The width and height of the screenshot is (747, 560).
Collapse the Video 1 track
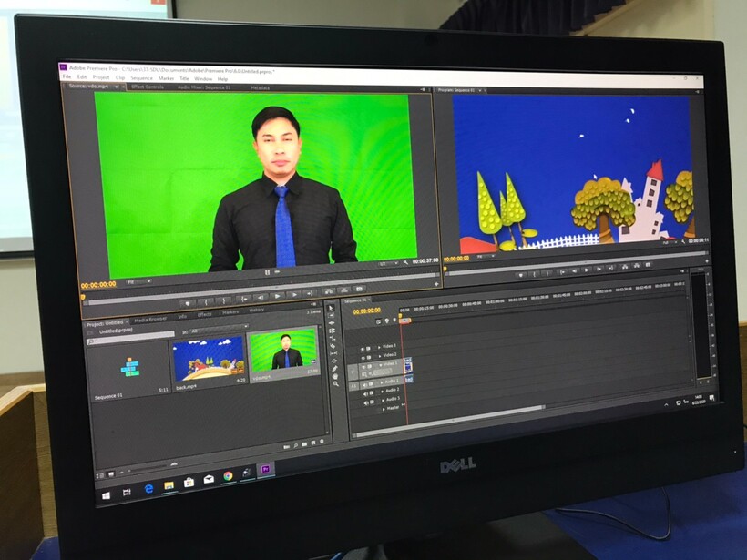(x=381, y=365)
